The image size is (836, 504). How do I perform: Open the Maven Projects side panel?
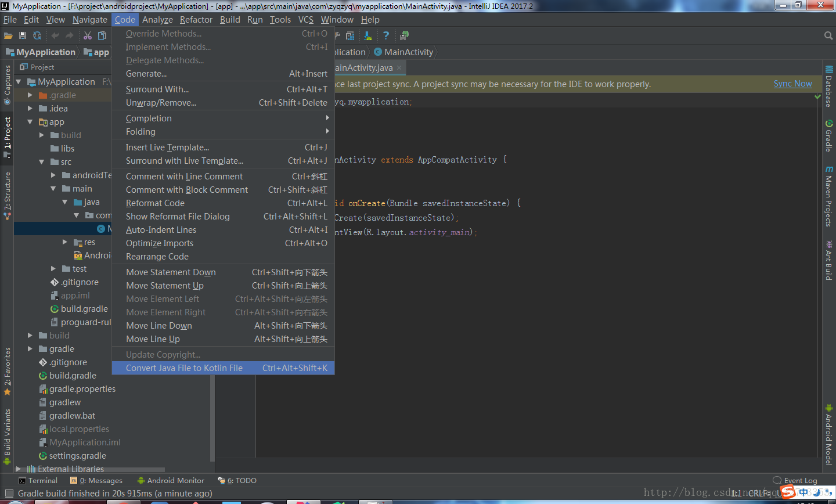tap(829, 197)
